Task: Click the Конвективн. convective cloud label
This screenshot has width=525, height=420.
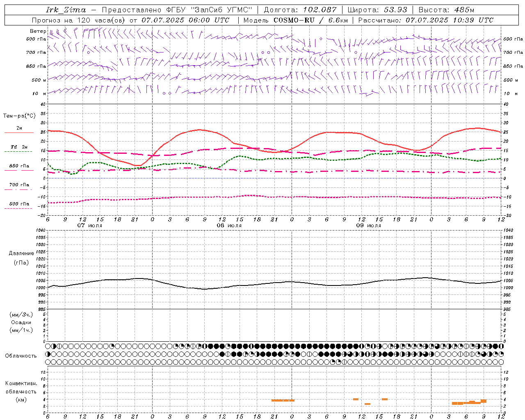Action: pos(21,383)
